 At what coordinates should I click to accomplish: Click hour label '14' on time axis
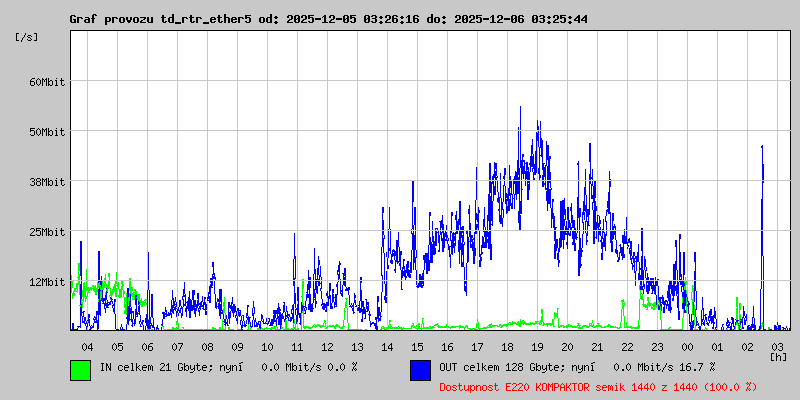387,347
